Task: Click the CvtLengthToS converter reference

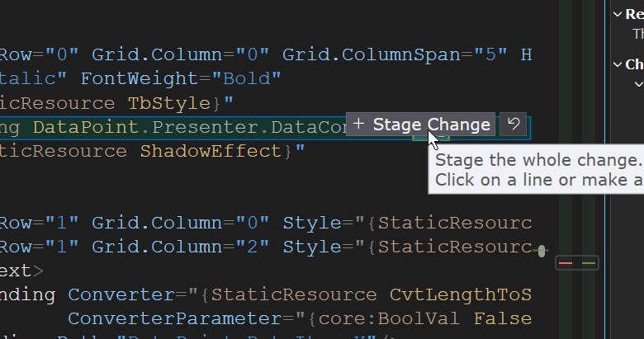Action: coord(461,295)
